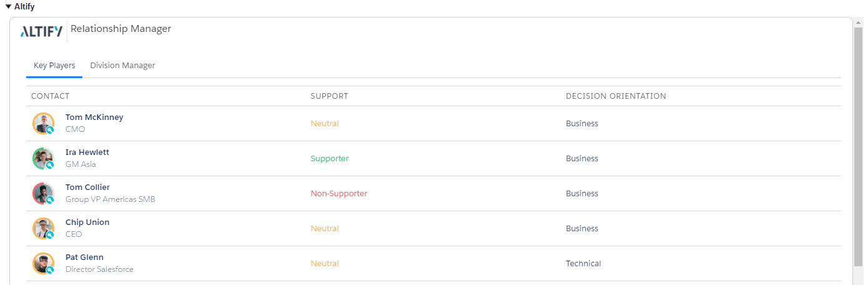The image size is (868, 285).
Task: Open Ira Hewlett contact name link
Action: point(87,152)
